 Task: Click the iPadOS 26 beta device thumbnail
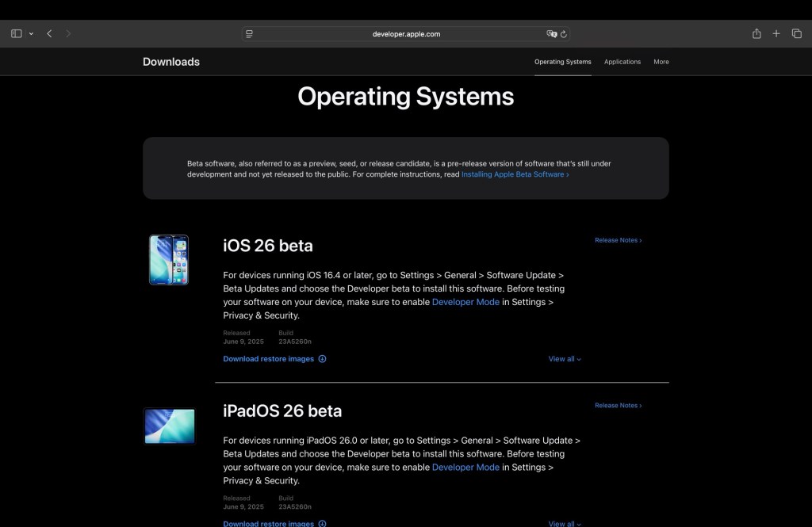[x=169, y=426]
